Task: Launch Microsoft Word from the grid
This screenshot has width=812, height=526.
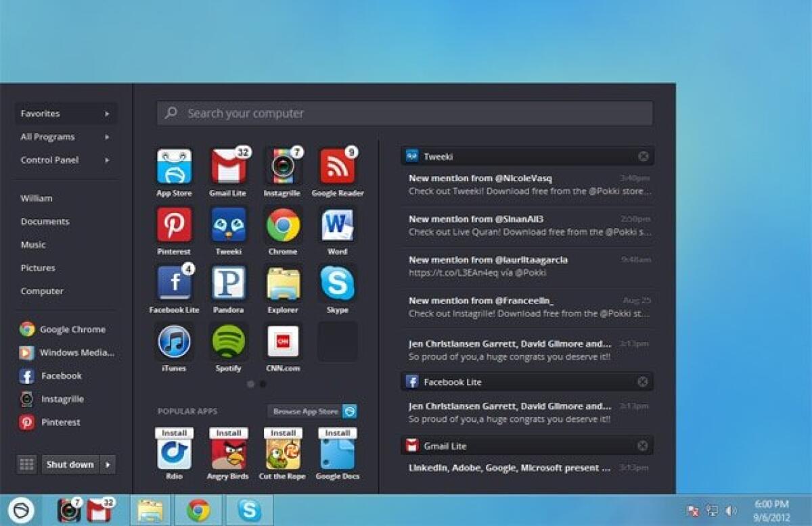Action: (x=337, y=224)
